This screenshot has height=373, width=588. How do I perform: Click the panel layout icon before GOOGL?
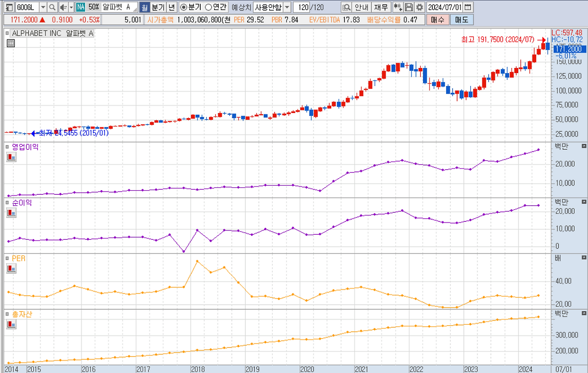(x=9, y=7)
